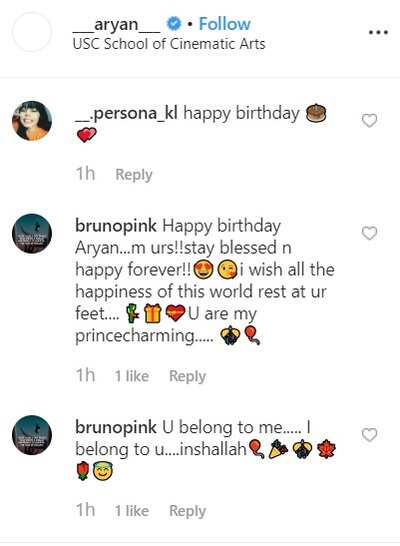Open the __.persona_kl username link
Screen dimensions: 400x546
126,114
